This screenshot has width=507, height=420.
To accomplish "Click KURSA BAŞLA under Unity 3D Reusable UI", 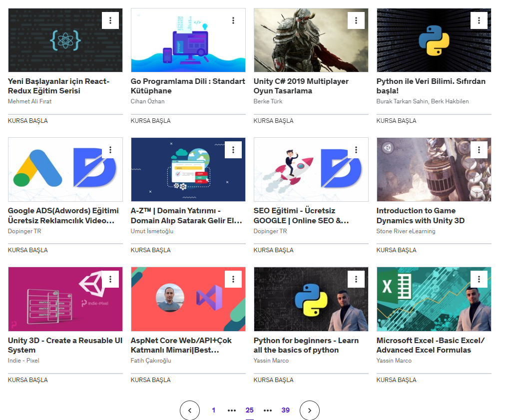I will (28, 380).
